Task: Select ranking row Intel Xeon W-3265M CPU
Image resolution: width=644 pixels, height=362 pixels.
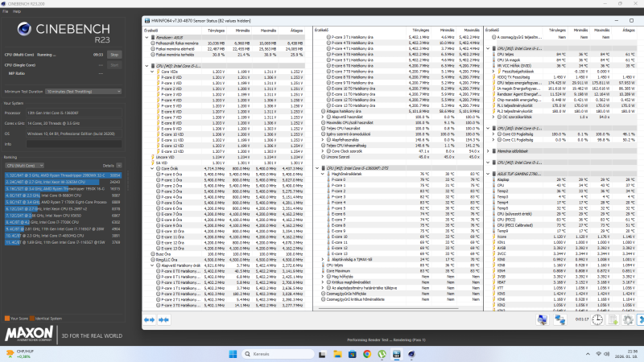Action: 64,182
